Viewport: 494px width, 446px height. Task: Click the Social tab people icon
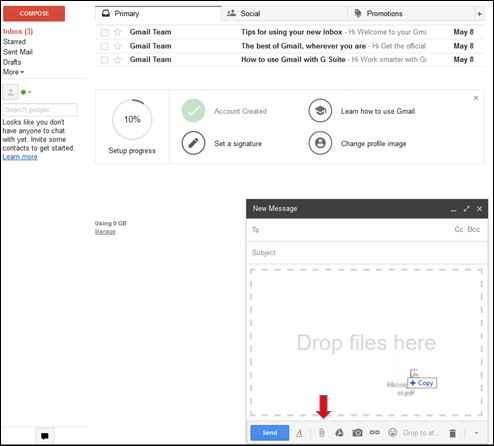pyautogui.click(x=231, y=13)
